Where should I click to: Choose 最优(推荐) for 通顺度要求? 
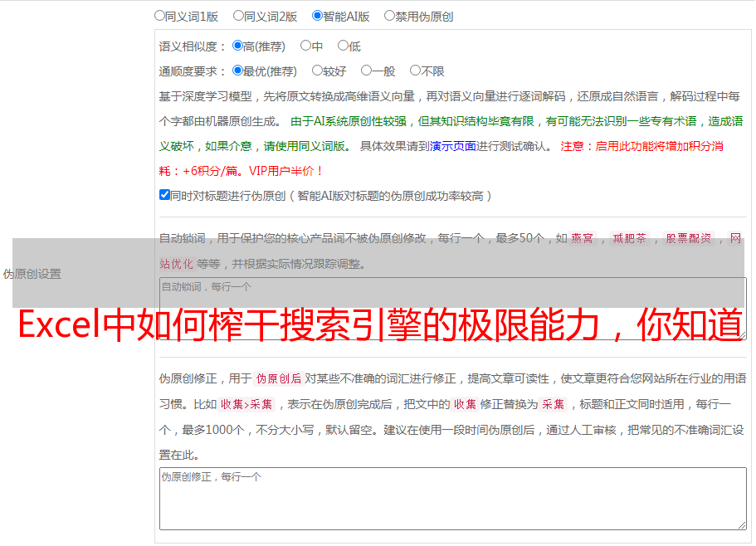[237, 71]
